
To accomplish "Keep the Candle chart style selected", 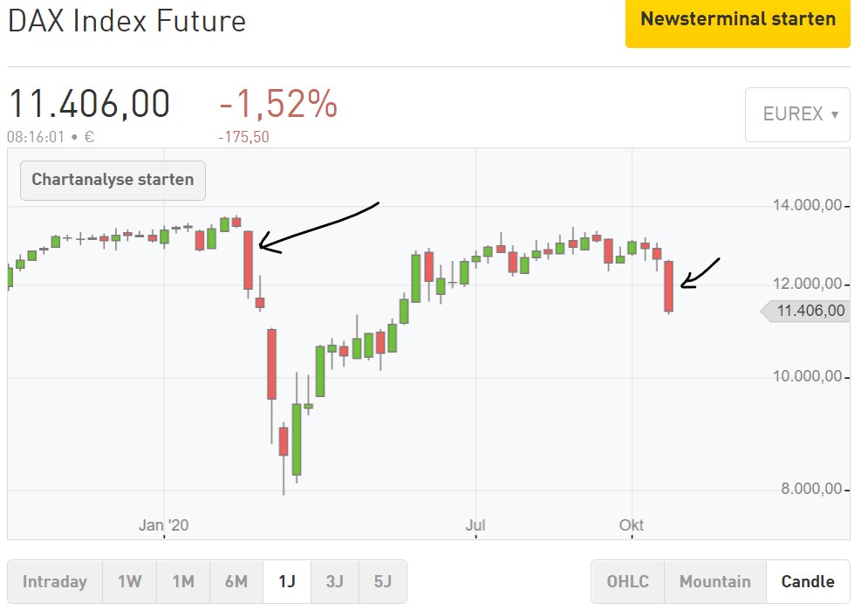I will [807, 580].
